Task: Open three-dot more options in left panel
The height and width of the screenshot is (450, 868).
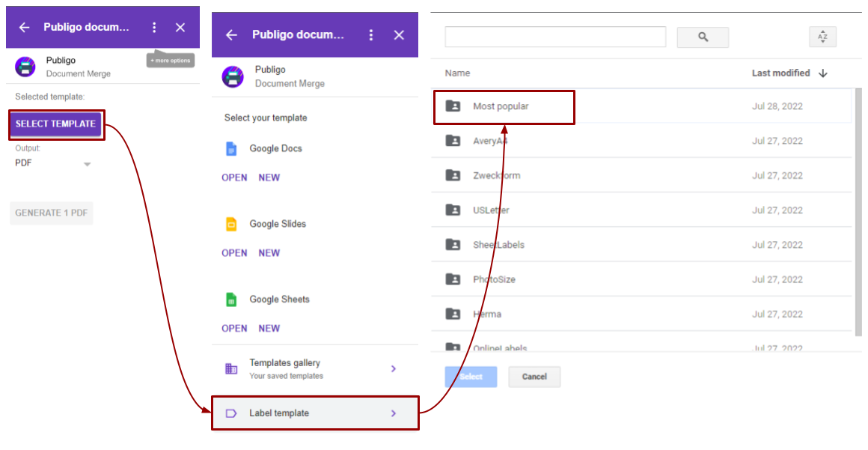Action: point(154,27)
